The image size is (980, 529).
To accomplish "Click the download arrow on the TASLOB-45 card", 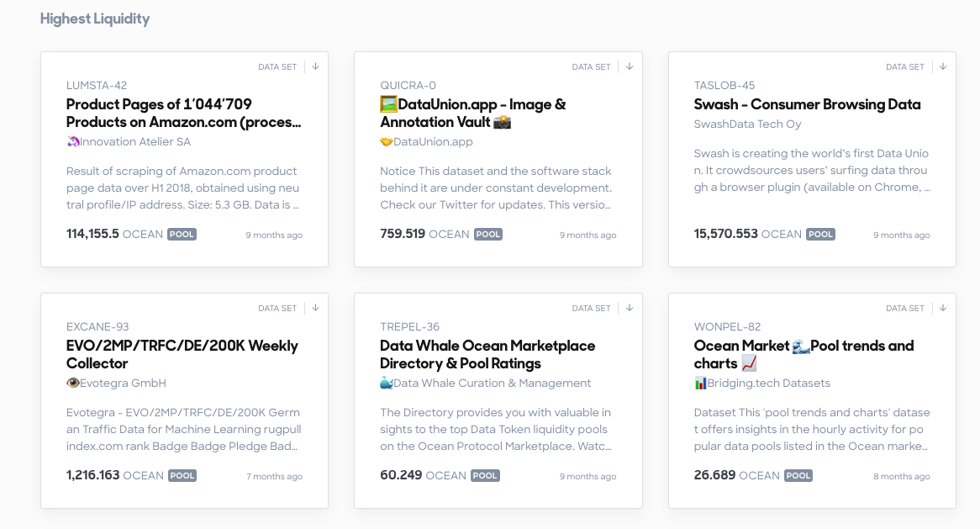I will (x=942, y=66).
